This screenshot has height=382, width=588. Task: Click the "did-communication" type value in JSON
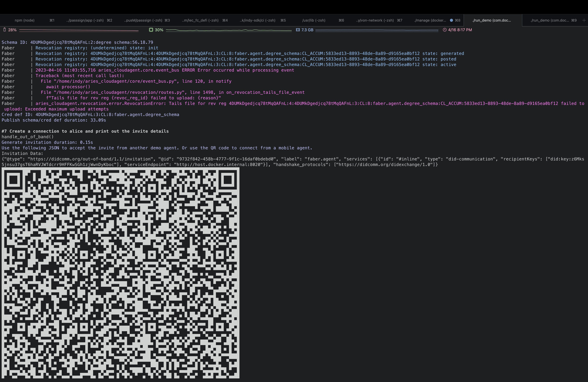[x=470, y=159]
